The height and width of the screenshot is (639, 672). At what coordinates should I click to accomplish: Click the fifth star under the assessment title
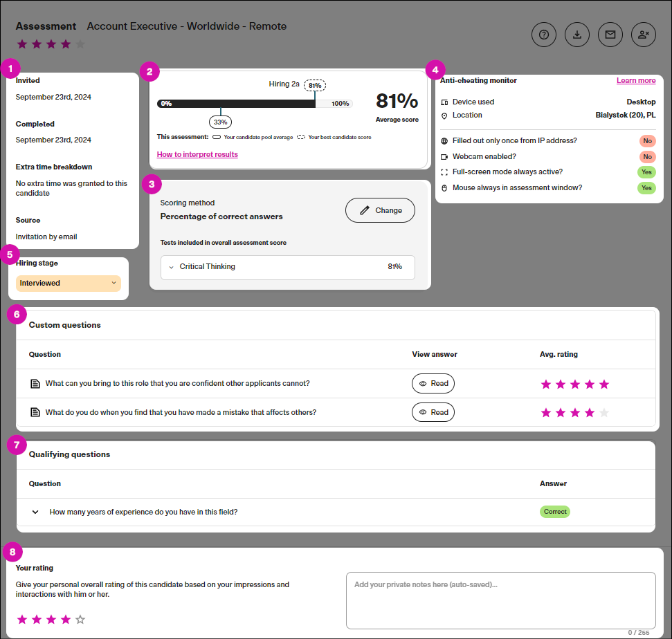tap(80, 44)
